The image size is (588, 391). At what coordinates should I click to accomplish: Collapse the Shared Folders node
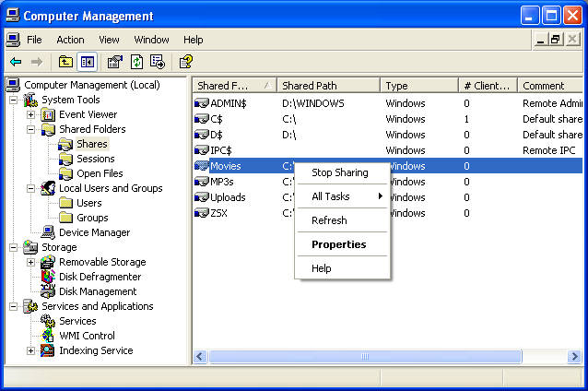[x=30, y=129]
